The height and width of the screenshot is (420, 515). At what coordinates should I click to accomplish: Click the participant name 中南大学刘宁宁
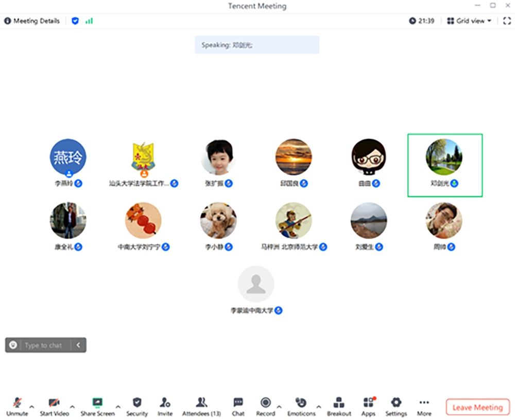tap(139, 247)
